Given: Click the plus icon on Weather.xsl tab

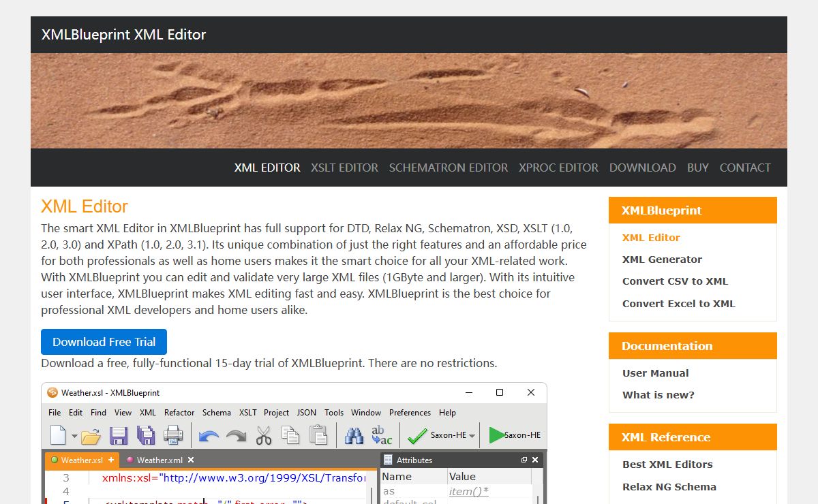Looking at the screenshot, I should click(111, 460).
